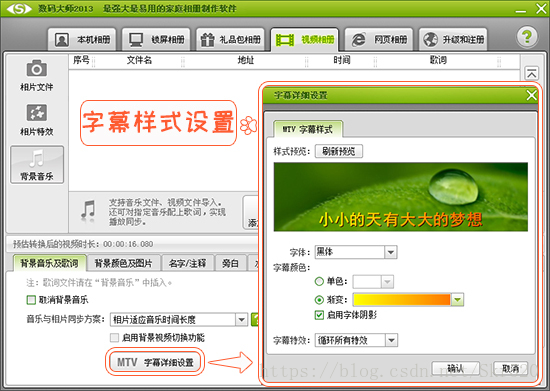The height and width of the screenshot is (391, 550).
Task: Open 相片文件 camera sidebar item
Action: pos(36,75)
